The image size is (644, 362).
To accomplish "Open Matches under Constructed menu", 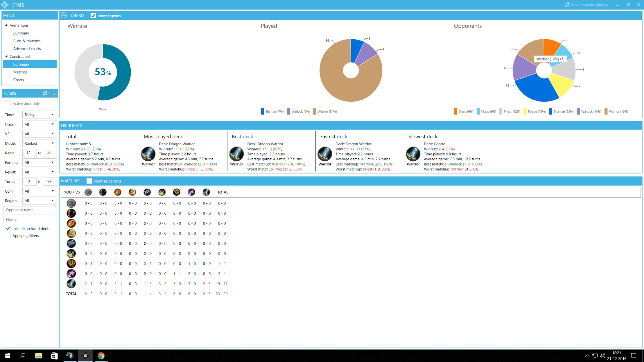I will [x=20, y=72].
